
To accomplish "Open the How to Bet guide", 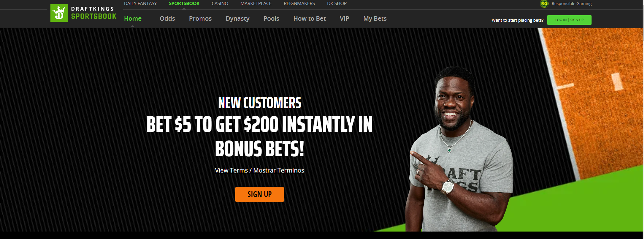I will point(310,19).
